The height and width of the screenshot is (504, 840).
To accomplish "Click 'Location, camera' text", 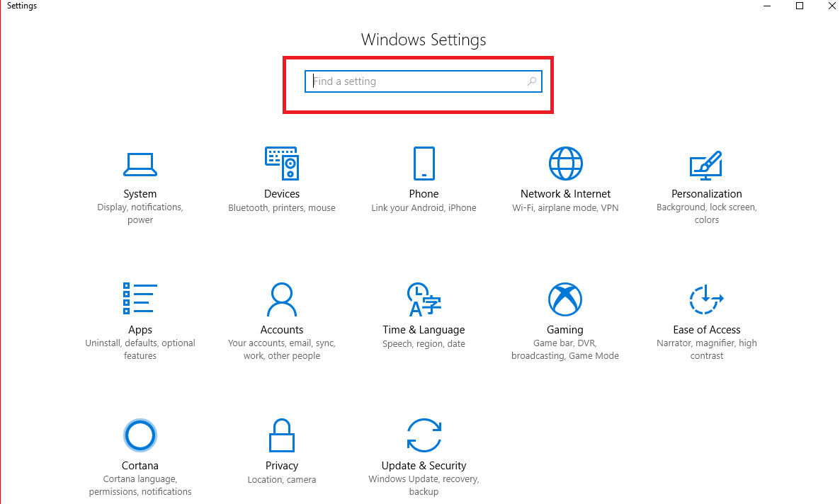I will click(x=282, y=480).
